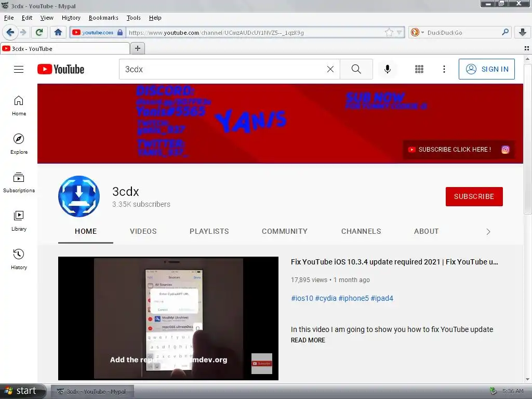This screenshot has width=532, height=399.
Task: Open Library in the sidebar
Action: click(19, 221)
